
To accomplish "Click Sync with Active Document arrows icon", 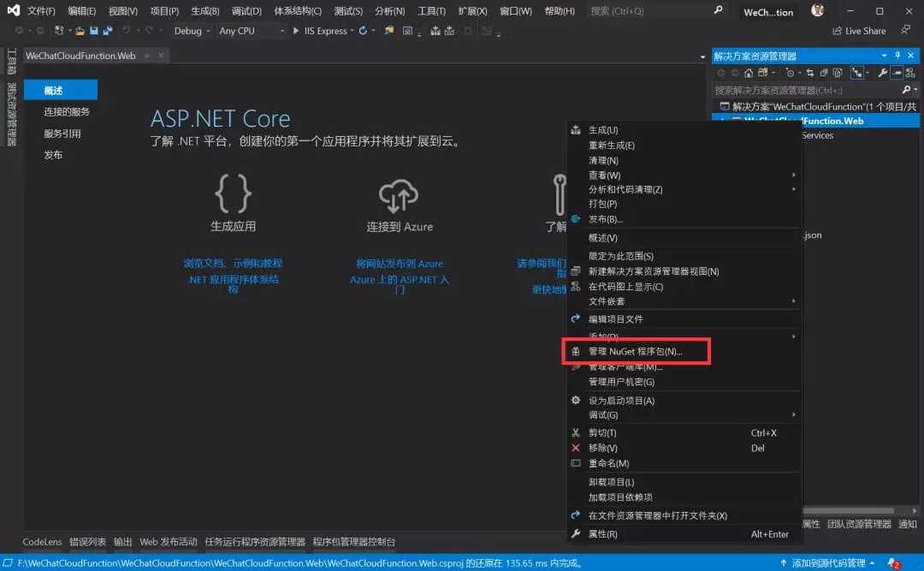I will point(810,73).
